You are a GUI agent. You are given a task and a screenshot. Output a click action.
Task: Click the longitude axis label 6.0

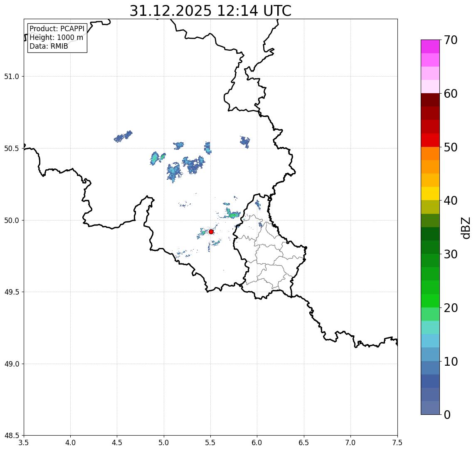[x=257, y=443]
